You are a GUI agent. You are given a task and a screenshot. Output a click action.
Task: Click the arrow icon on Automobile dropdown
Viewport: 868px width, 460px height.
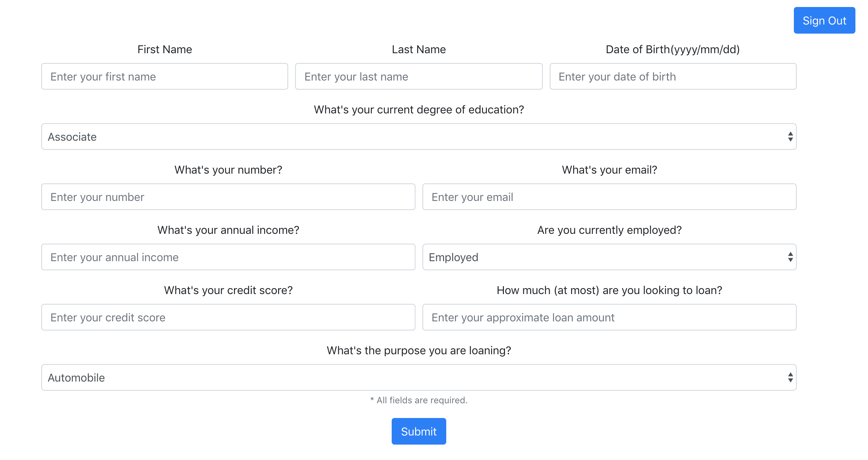[790, 378]
